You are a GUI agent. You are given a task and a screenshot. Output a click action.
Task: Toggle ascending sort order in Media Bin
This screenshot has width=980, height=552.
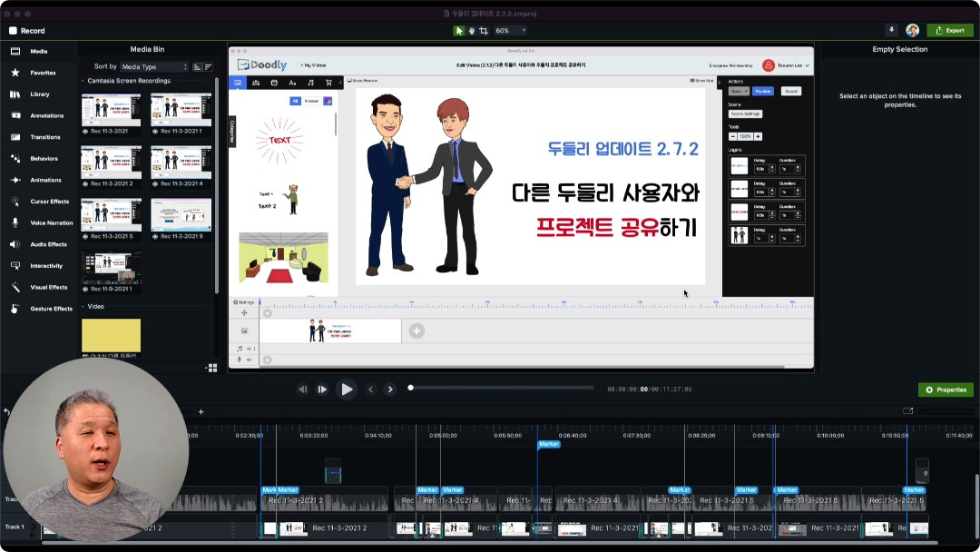[198, 67]
